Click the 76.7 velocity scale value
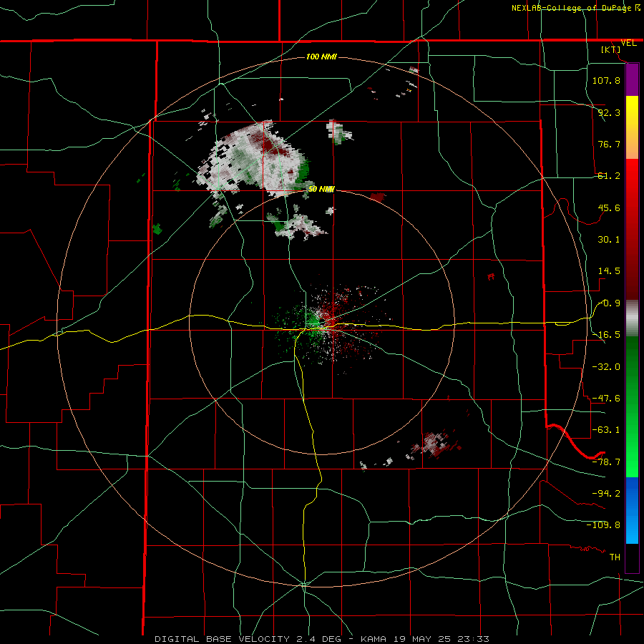Viewport: 644px width, 644px height. tap(609, 144)
